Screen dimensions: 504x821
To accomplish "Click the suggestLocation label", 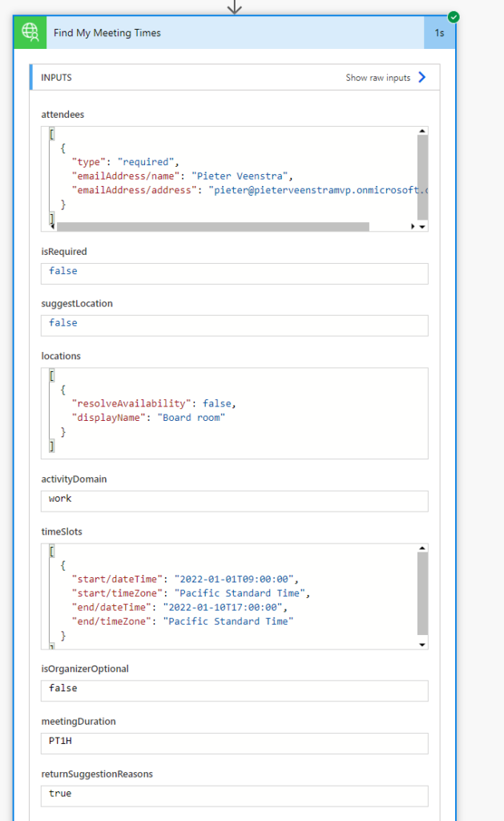I will pos(77,304).
